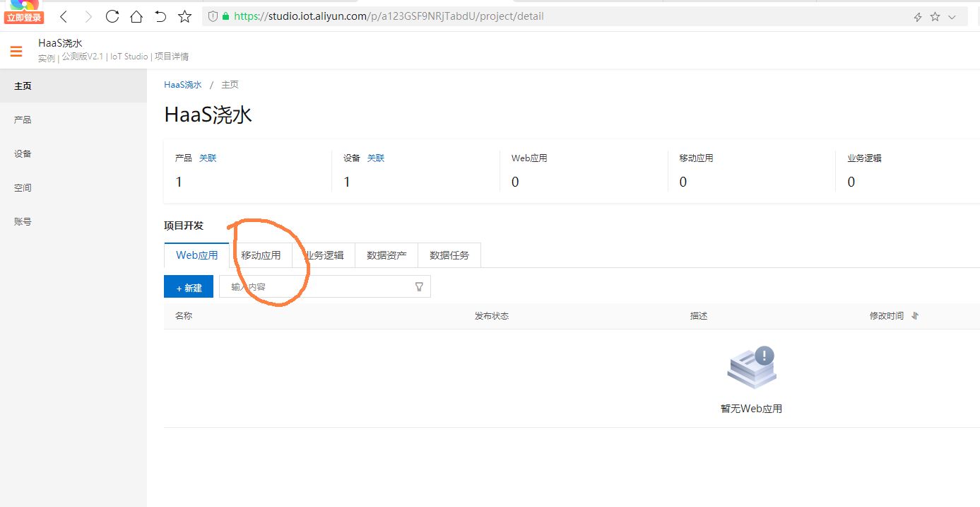This screenshot has height=507, width=980.
Task: Click the 业务逻辑 count card
Action: (x=909, y=170)
